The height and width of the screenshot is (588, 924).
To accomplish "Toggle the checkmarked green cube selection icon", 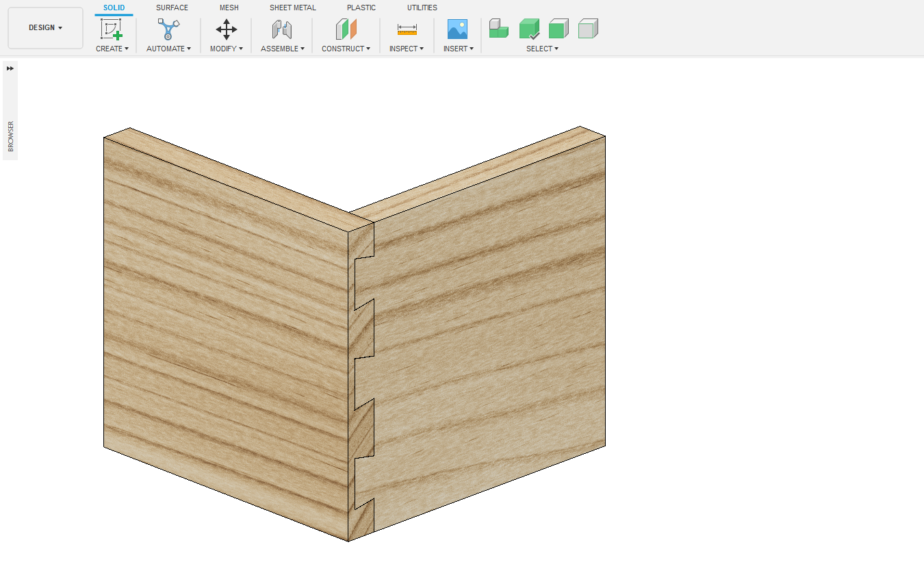I will [x=529, y=29].
